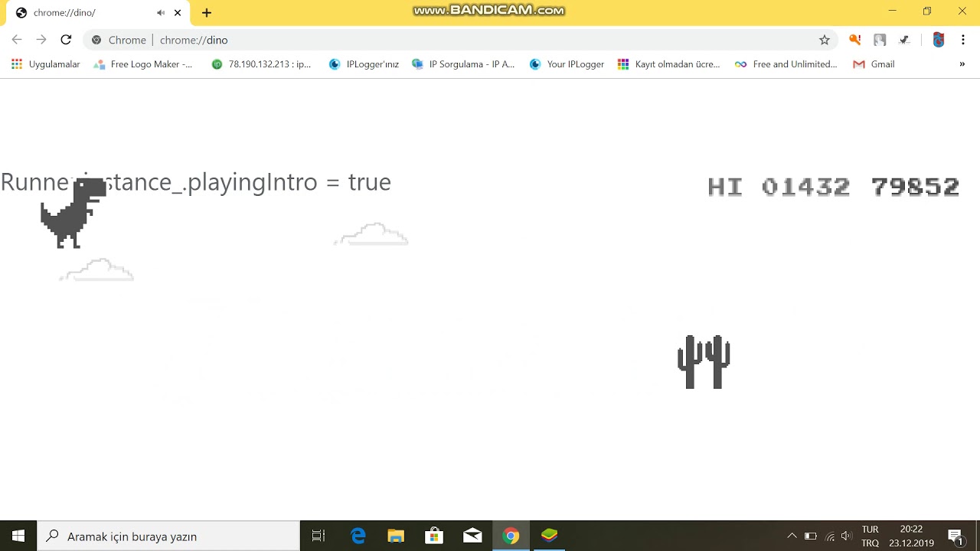Click the grey extension icon beside orange one
Image resolution: width=980 pixels, height=551 pixels.
coord(880,40)
